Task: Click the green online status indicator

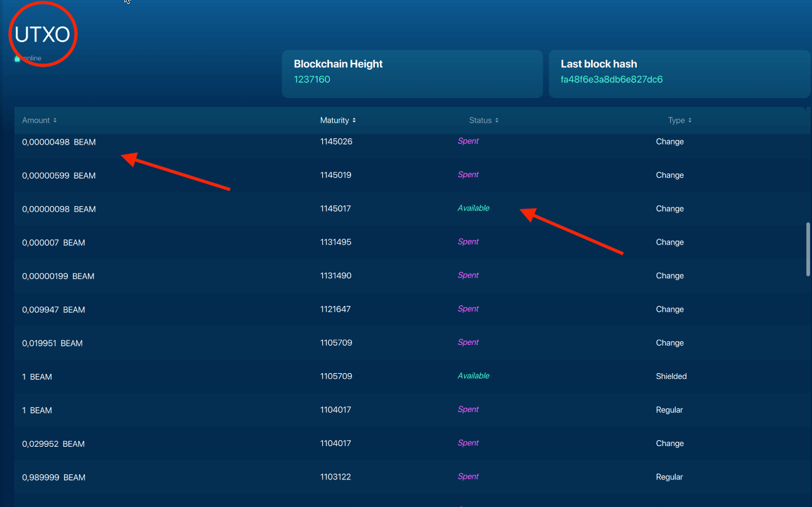Action: coord(18,58)
